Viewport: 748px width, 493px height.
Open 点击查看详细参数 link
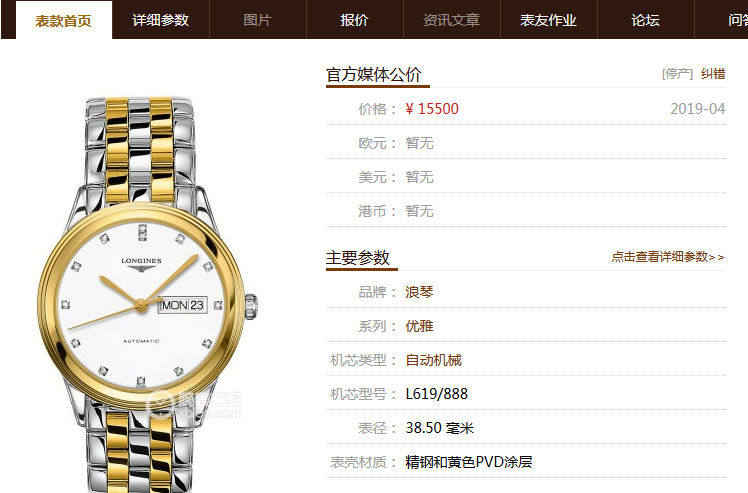(668, 257)
